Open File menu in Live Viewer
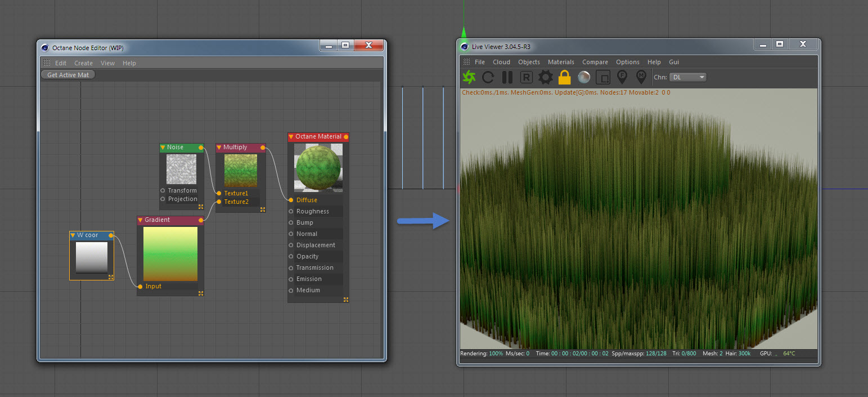The width and height of the screenshot is (868, 397). pyautogui.click(x=480, y=62)
